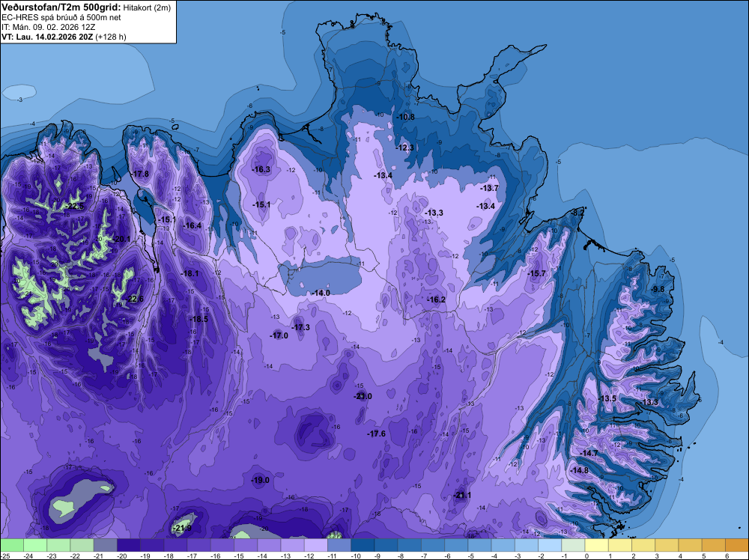The width and height of the screenshot is (749, 560).
Task: Click the -13.5 temperature label
Action: coord(607,398)
